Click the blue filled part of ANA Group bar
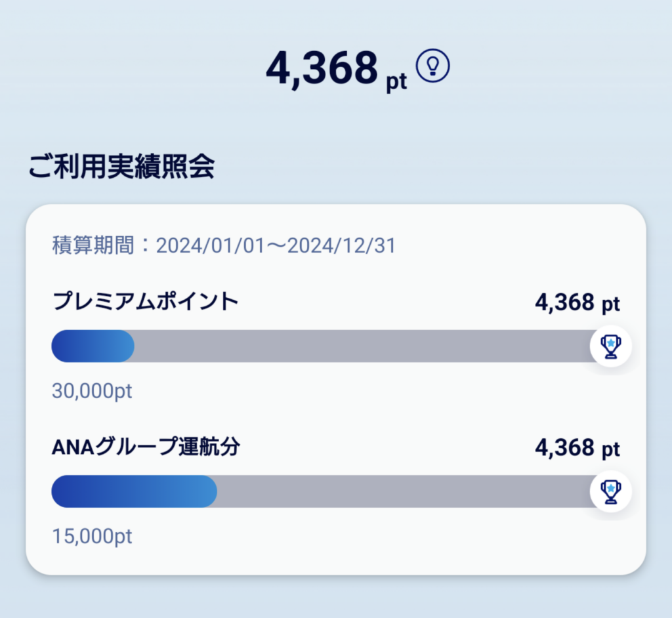The image size is (672, 618). pyautogui.click(x=134, y=491)
